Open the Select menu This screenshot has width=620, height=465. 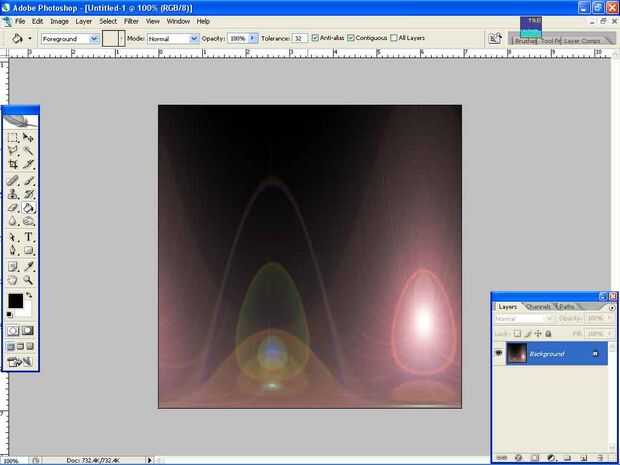(108, 21)
